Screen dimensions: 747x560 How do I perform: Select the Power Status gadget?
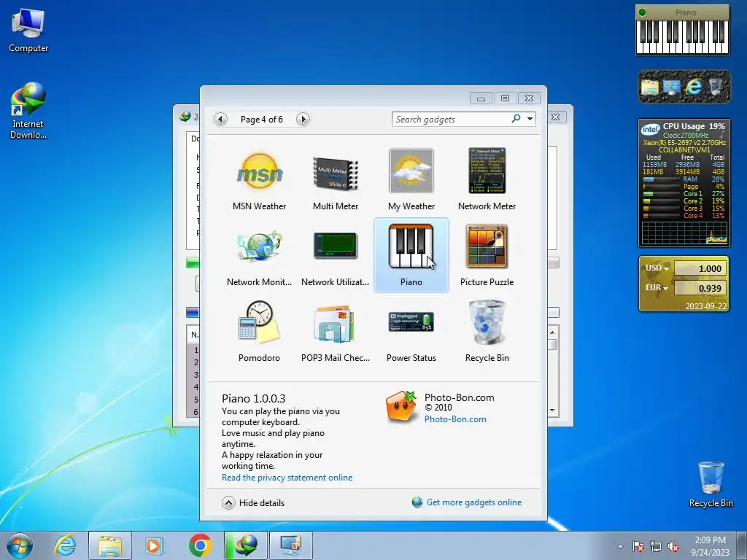411,332
